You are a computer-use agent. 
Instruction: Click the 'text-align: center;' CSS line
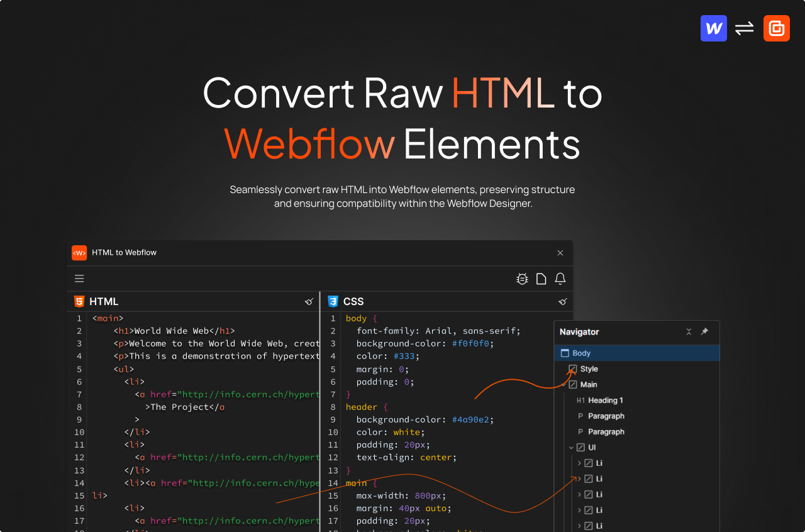click(x=406, y=457)
